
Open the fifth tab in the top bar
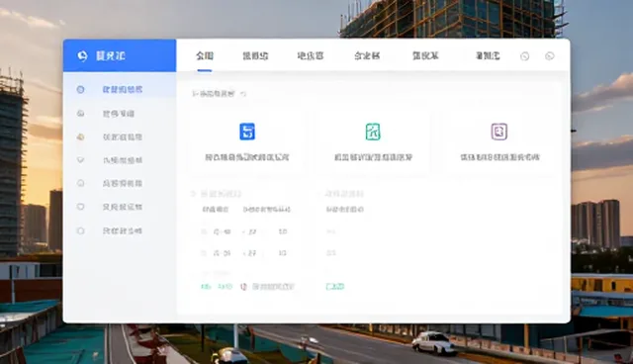tap(425, 55)
